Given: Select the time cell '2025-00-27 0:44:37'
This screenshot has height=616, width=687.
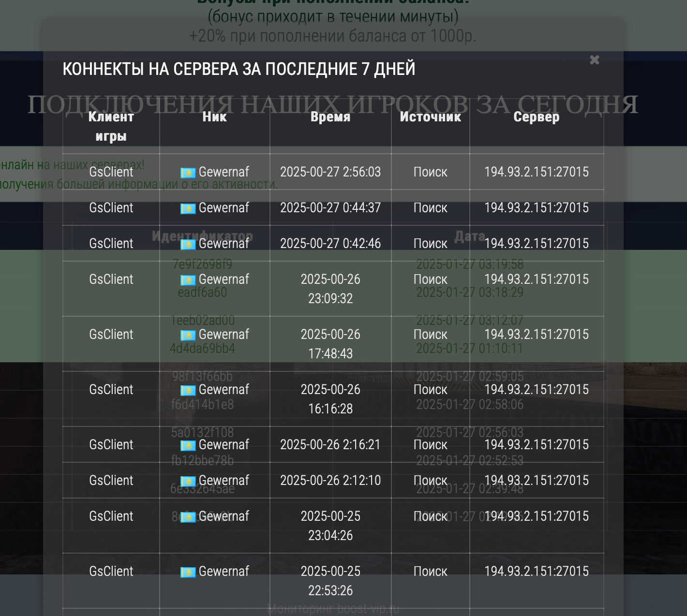Looking at the screenshot, I should tap(330, 207).
